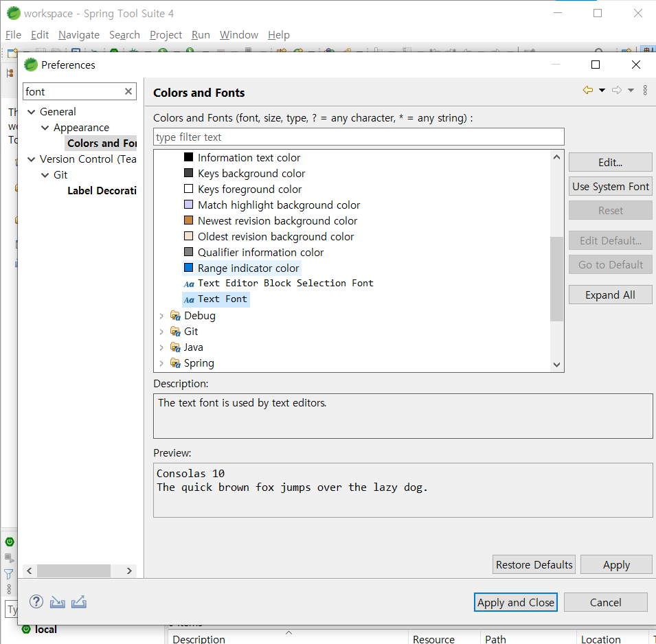This screenshot has width=656, height=644.
Task: Select Newest revision background color swatch
Action: tap(189, 220)
